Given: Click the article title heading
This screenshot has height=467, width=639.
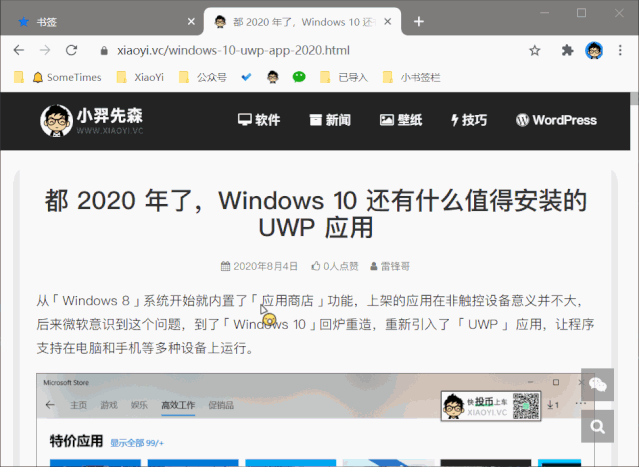Looking at the screenshot, I should coord(316,214).
